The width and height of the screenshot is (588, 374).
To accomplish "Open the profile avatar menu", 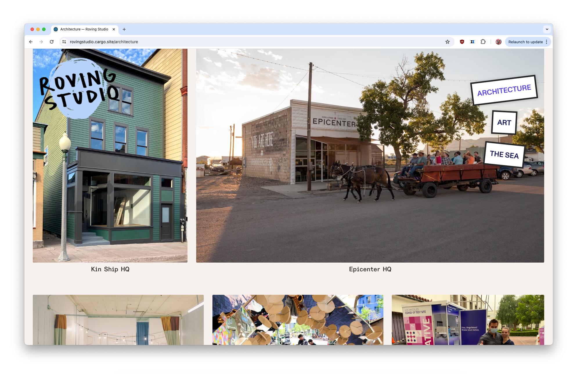I will tap(499, 42).
